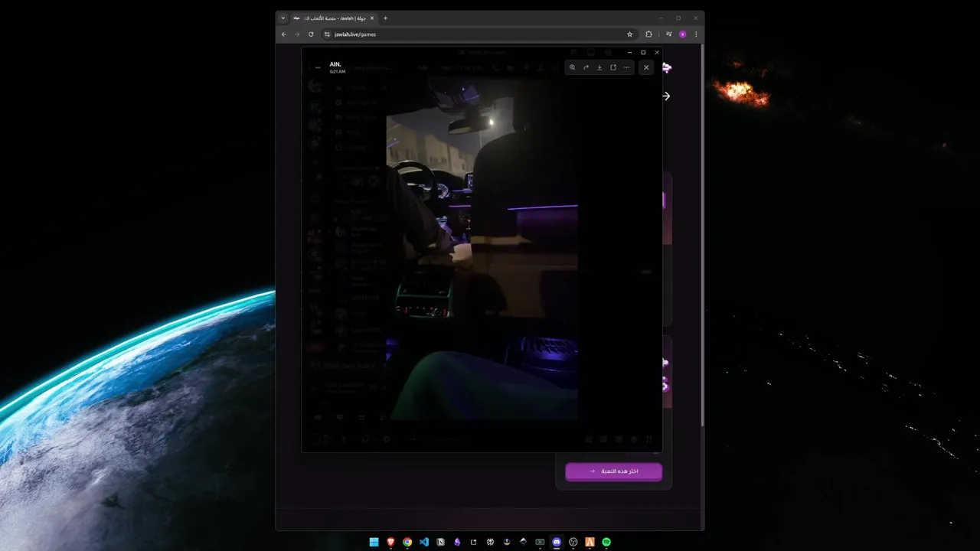Click the jawlah.live/games address bar

coord(479,34)
